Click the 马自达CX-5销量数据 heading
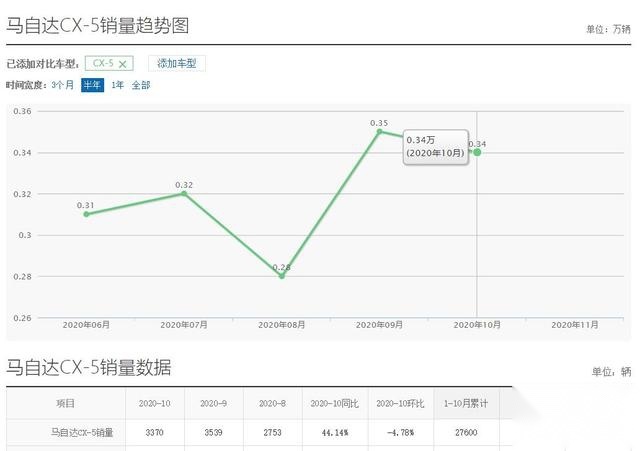The height and width of the screenshot is (451, 640). point(89,367)
